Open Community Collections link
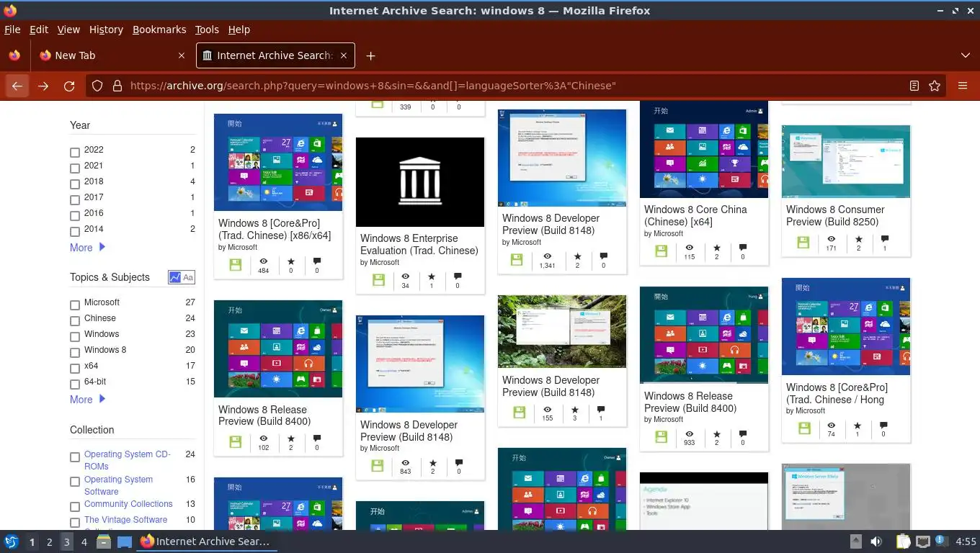The width and height of the screenshot is (980, 553). (x=128, y=504)
